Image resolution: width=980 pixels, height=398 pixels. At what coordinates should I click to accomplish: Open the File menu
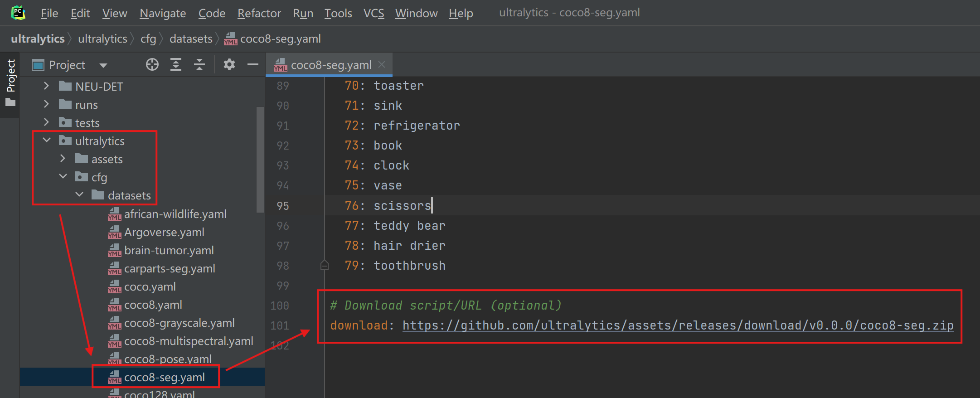(49, 13)
